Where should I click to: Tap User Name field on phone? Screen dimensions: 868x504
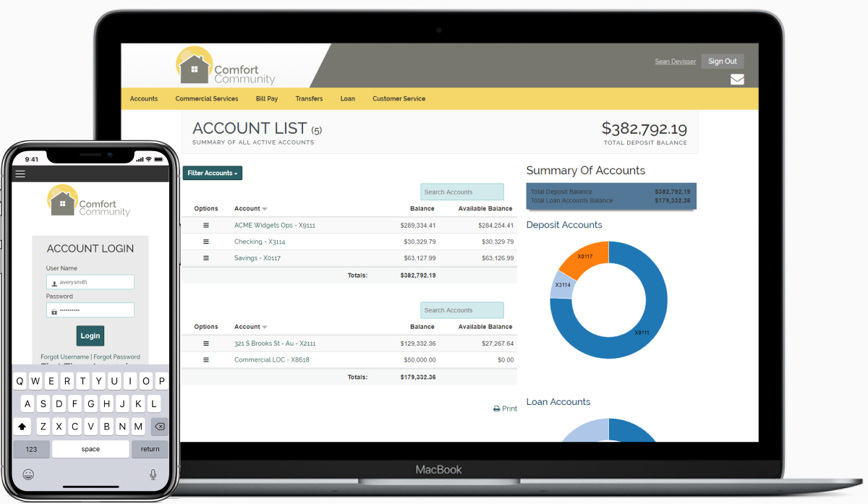click(90, 282)
